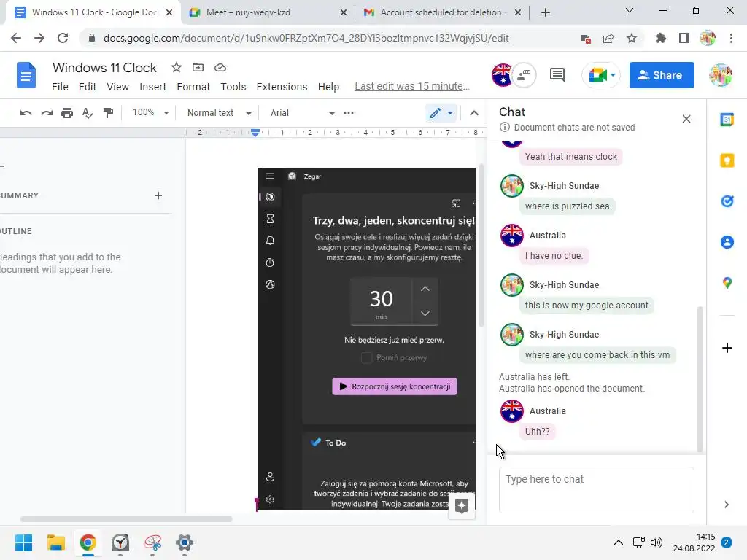Viewport: 747px width, 560px height.
Task: Click the Explore button at document corner
Action: click(462, 506)
